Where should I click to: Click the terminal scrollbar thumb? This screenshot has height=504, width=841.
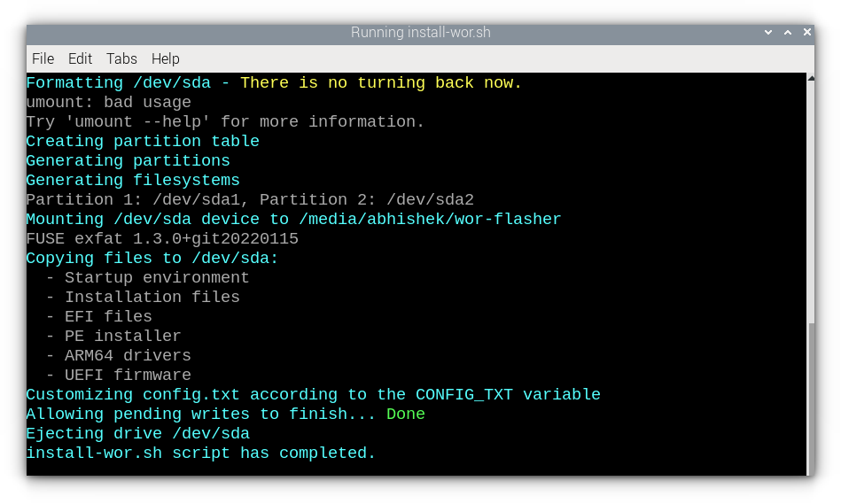(x=811, y=399)
